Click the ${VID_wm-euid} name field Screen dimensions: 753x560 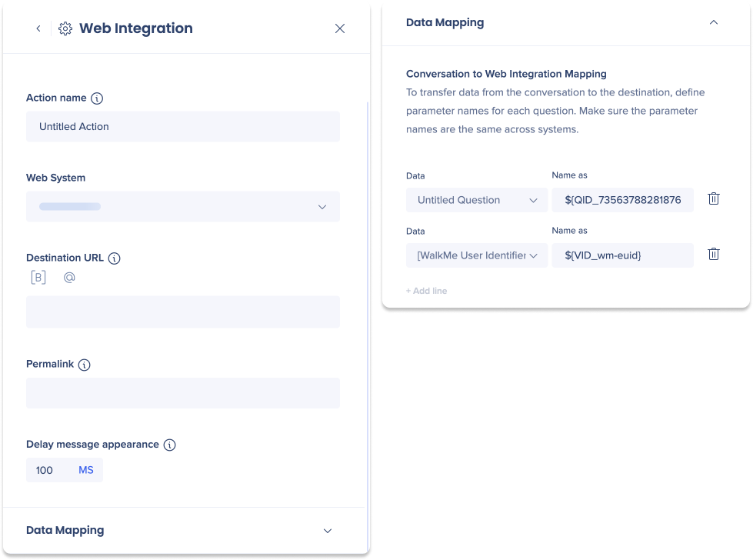(x=622, y=255)
